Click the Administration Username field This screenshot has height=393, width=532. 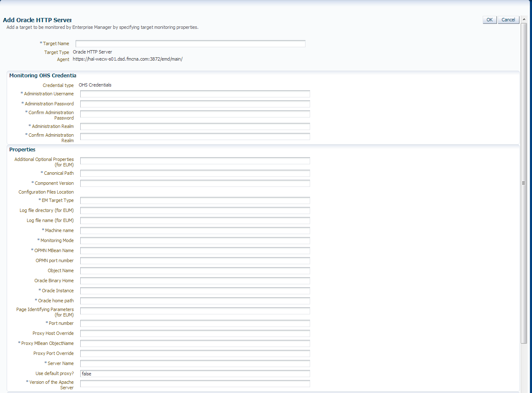195,94
